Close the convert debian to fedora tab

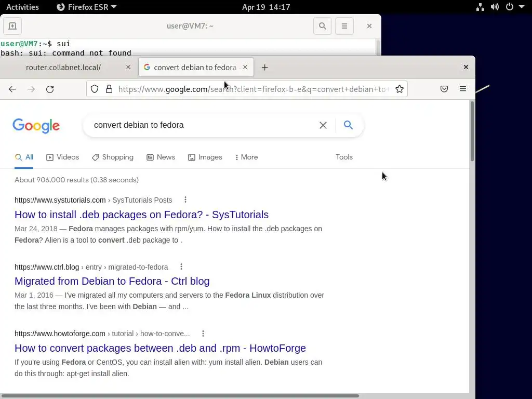[x=245, y=67]
